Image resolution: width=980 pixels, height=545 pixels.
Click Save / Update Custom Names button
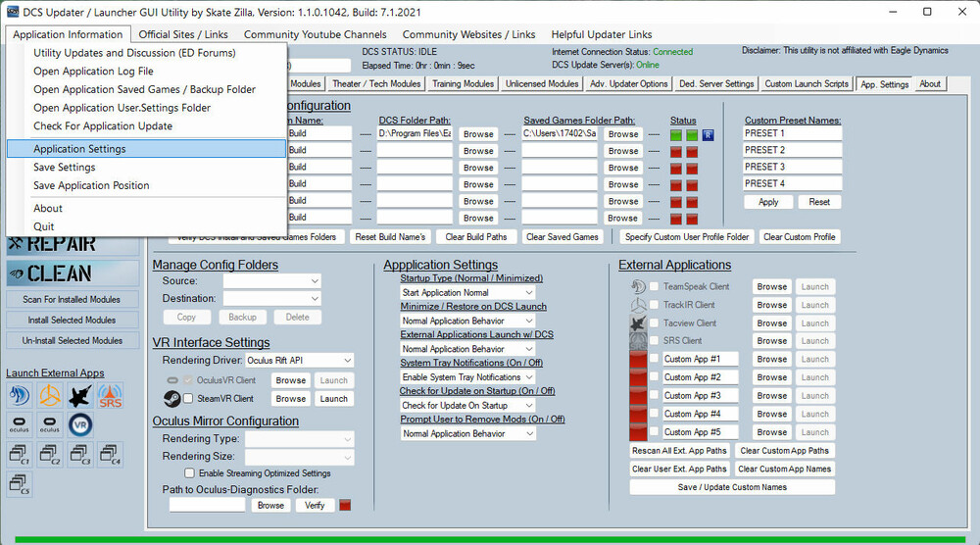tap(732, 487)
